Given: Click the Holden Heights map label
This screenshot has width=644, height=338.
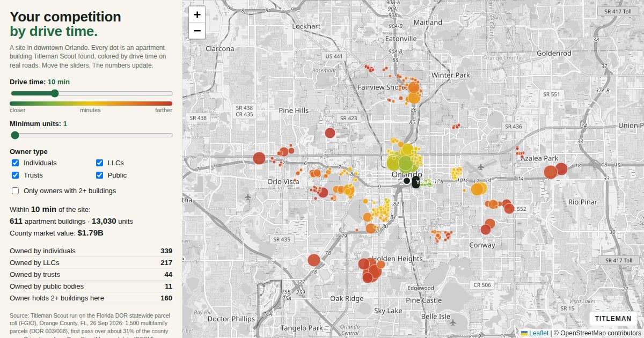Looking at the screenshot, I should tap(397, 259).
